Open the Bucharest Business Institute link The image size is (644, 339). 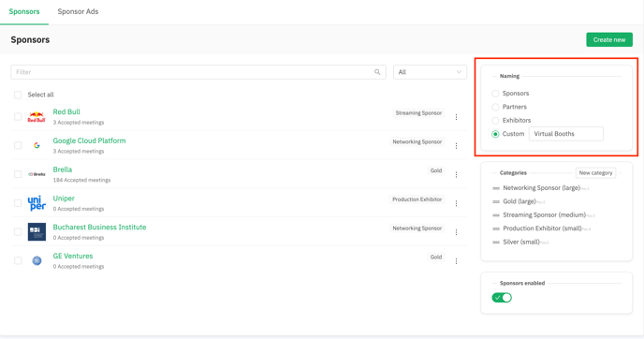[99, 227]
